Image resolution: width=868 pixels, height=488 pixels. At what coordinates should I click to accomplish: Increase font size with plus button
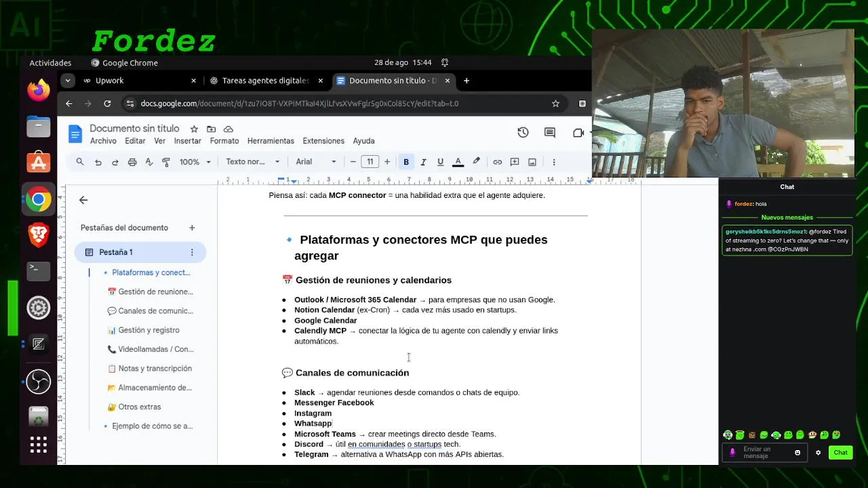coord(387,162)
